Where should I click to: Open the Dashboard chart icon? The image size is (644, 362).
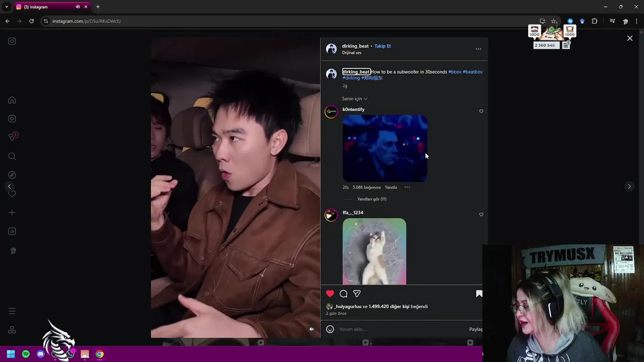pos(12,231)
